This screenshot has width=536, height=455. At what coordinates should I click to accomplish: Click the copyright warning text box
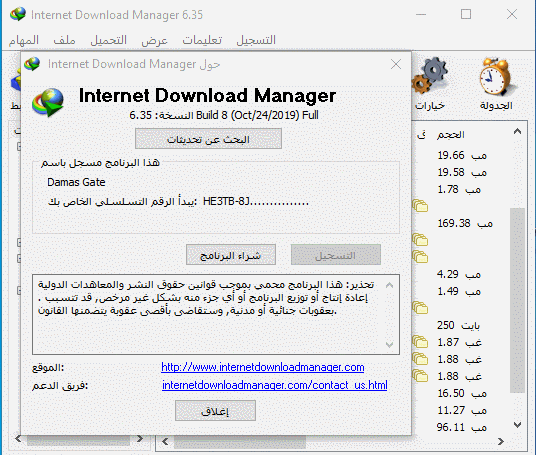click(216, 314)
